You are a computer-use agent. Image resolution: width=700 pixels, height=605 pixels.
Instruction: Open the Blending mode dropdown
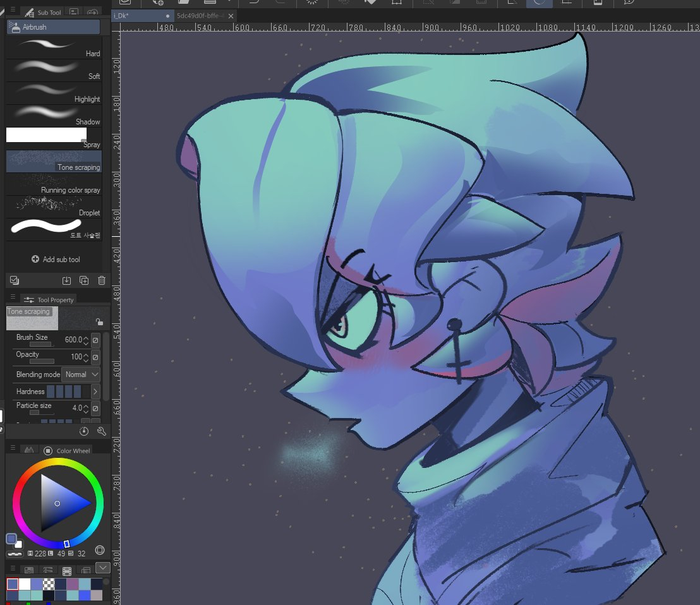click(x=81, y=374)
